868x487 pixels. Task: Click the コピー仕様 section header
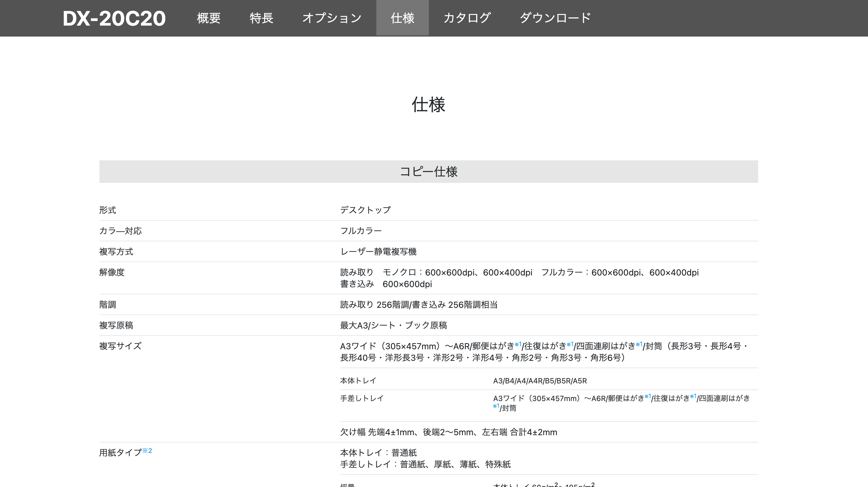429,172
